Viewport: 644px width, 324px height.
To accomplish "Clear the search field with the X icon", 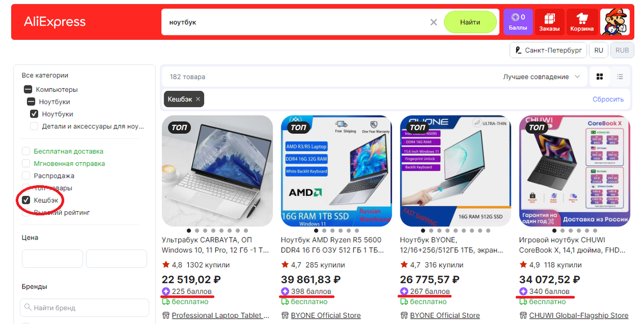I will point(434,22).
